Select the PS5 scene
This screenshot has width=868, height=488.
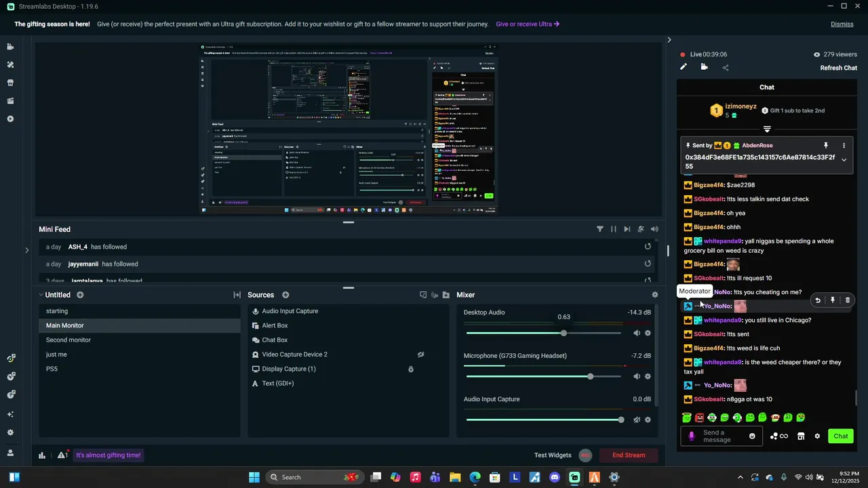[140, 369]
